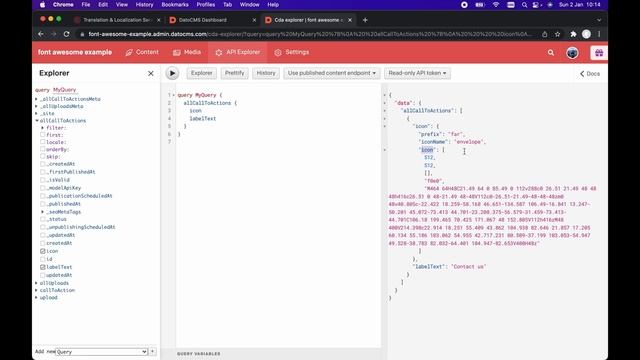Expand _allCallToActionsMeta node
The width and height of the screenshot is (640, 360).
click(x=36, y=99)
